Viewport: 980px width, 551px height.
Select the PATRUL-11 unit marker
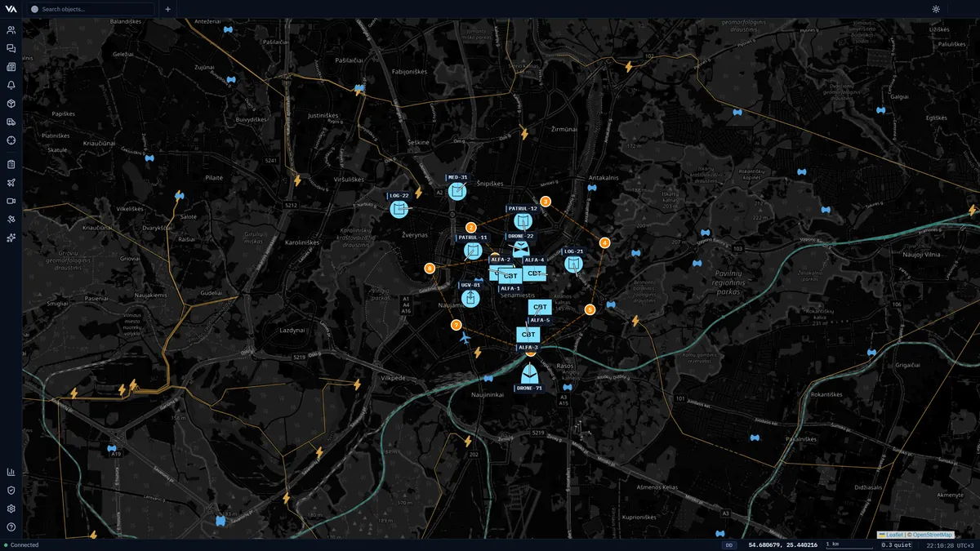tap(472, 251)
